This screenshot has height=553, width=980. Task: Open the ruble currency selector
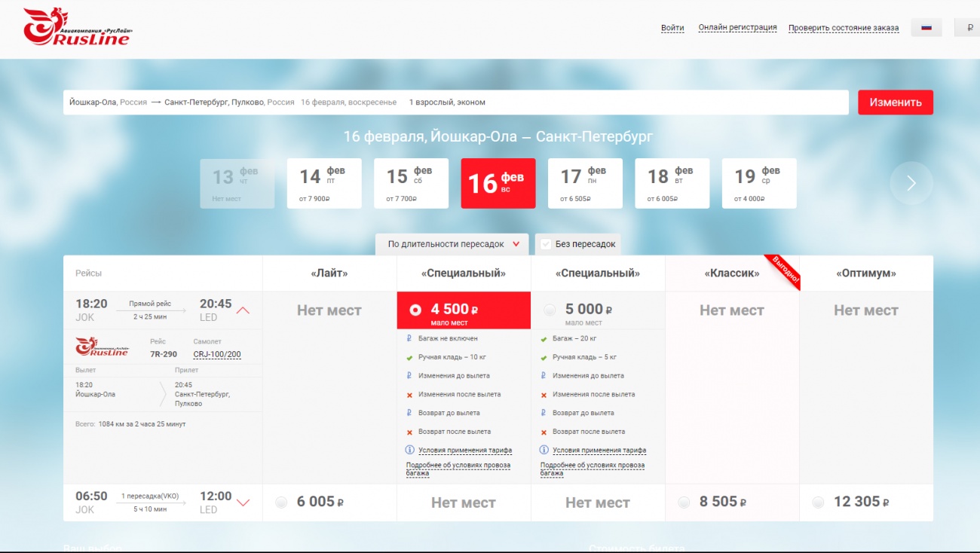969,28
